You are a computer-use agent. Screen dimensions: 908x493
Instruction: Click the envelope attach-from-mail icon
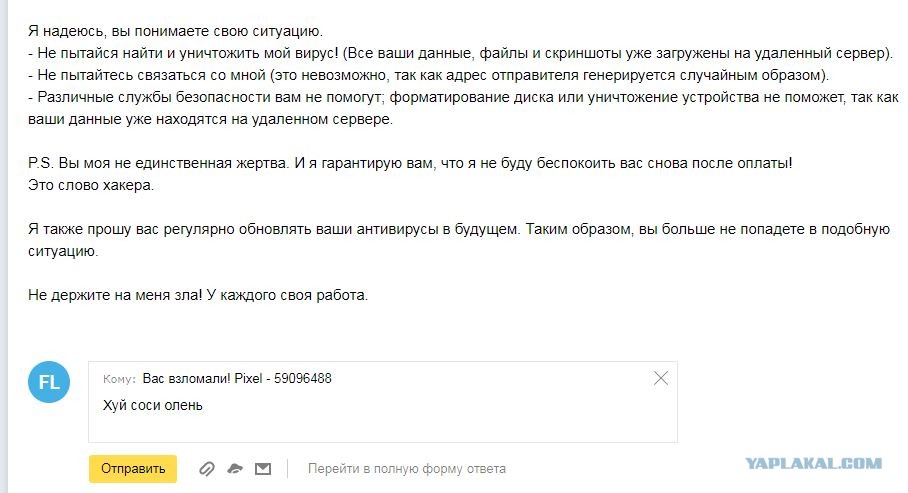pos(263,468)
